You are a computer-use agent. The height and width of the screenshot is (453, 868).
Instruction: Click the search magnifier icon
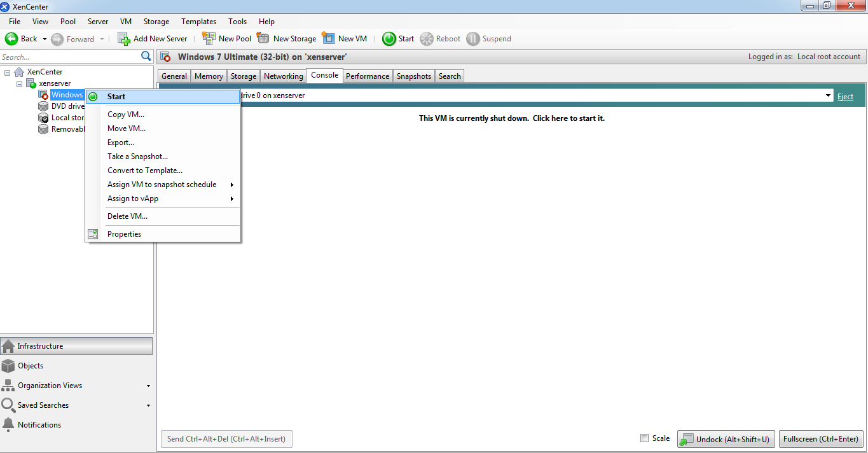tap(146, 57)
